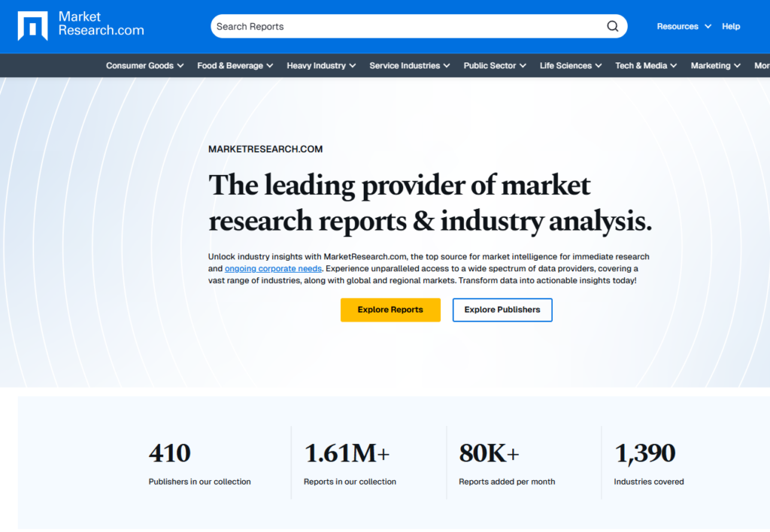
Task: Follow the ongoing corporate needs link
Action: click(x=273, y=268)
